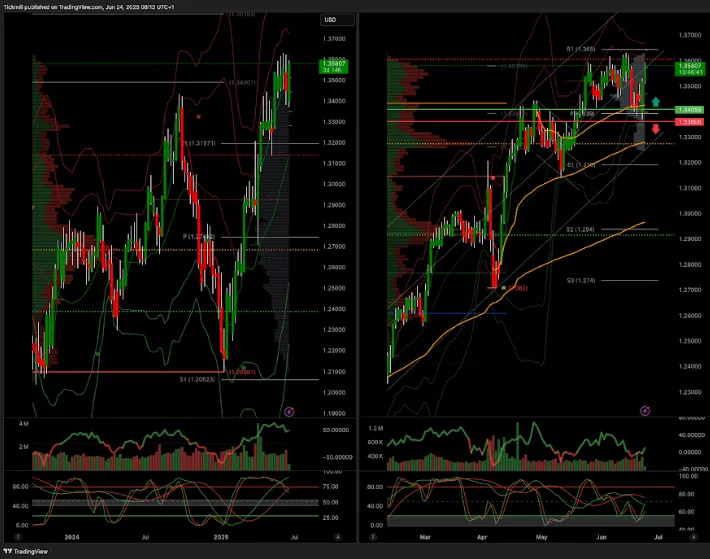Image resolution: width=710 pixels, height=559 pixels.
Task: Click the purple lightning icon on left chart
Action: pyautogui.click(x=290, y=410)
